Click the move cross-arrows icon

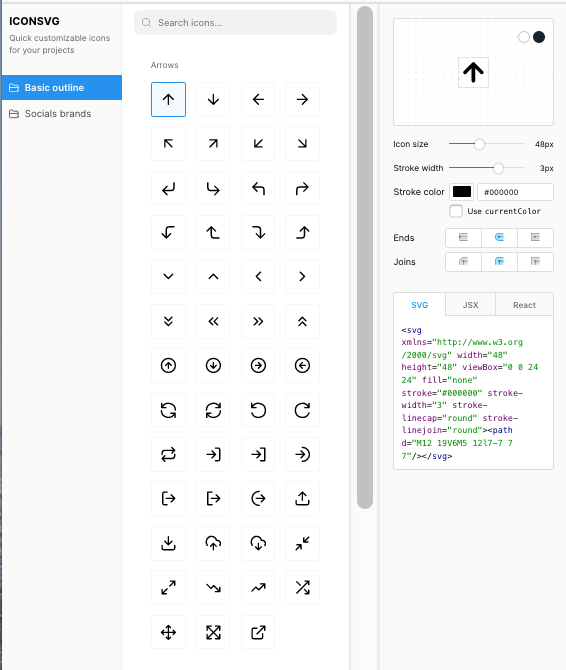pos(168,632)
